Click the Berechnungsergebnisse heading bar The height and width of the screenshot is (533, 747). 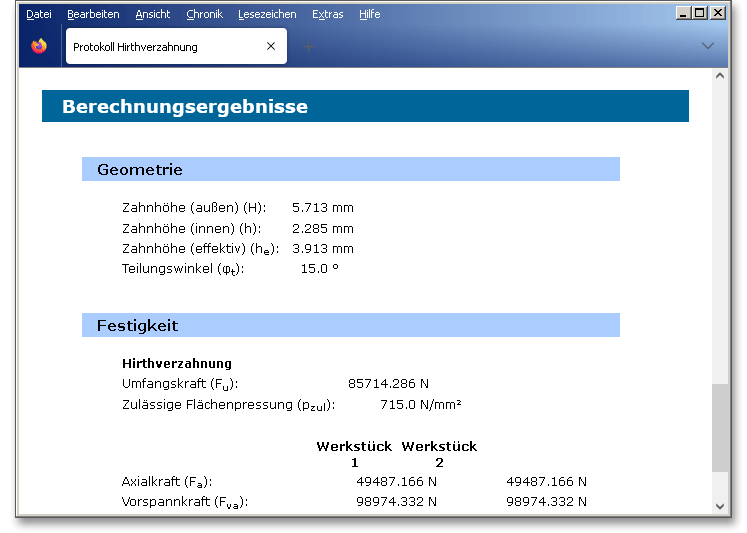(x=365, y=106)
